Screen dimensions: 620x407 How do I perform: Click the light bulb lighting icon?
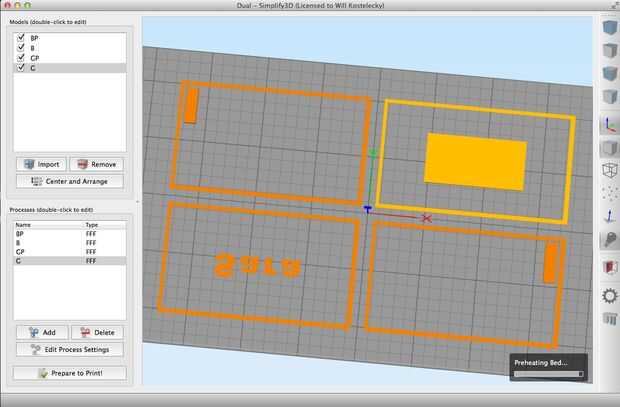click(x=609, y=239)
